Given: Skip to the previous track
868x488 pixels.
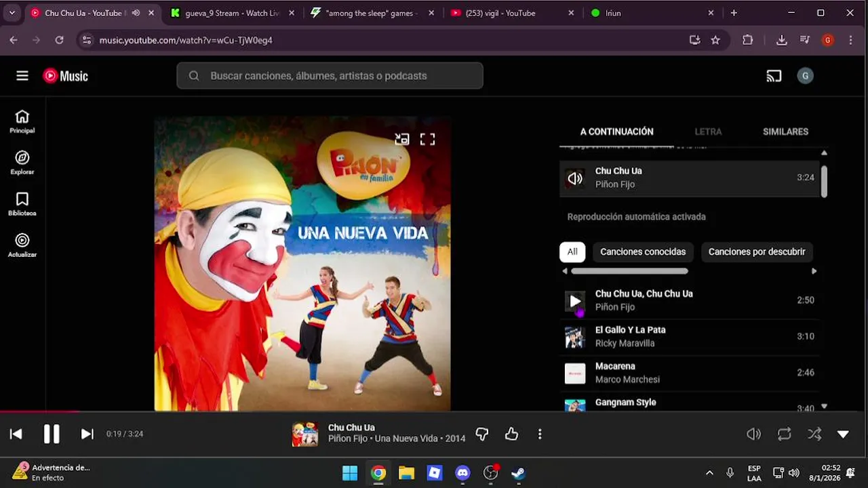Looking at the screenshot, I should (x=16, y=434).
